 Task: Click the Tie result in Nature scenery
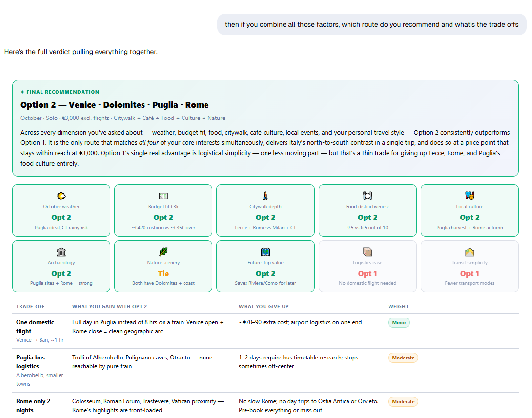tap(163, 273)
